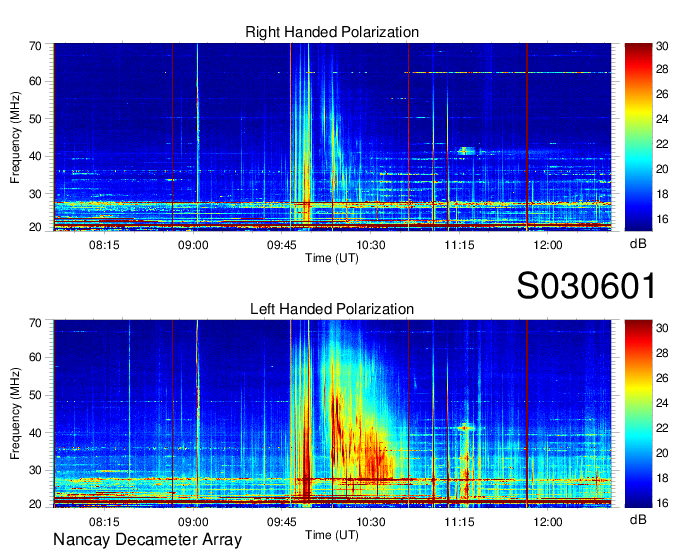Click the top plot's color scale bar
Image resolution: width=680 pixels, height=552 pixels.
pyautogui.click(x=638, y=137)
